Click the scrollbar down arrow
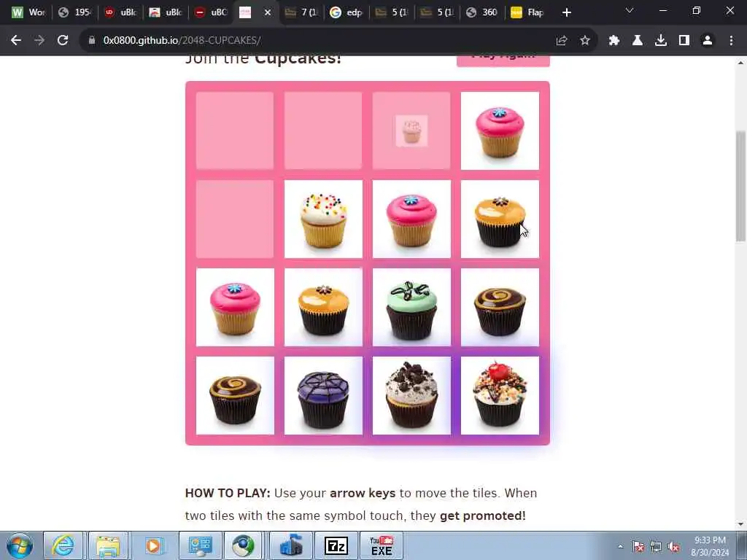The height and width of the screenshot is (560, 747). (741, 524)
